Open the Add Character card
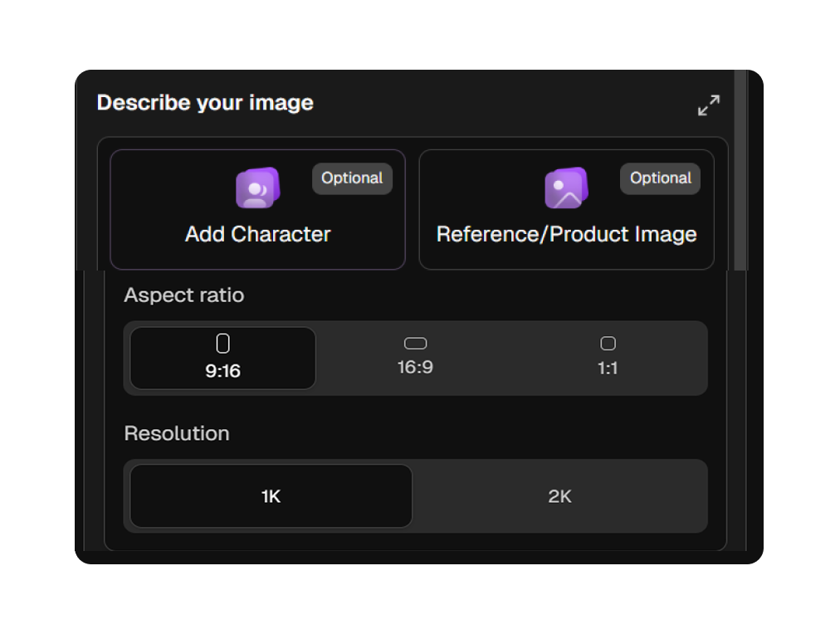Image resolution: width=840 pixels, height=634 pixels. click(x=257, y=209)
